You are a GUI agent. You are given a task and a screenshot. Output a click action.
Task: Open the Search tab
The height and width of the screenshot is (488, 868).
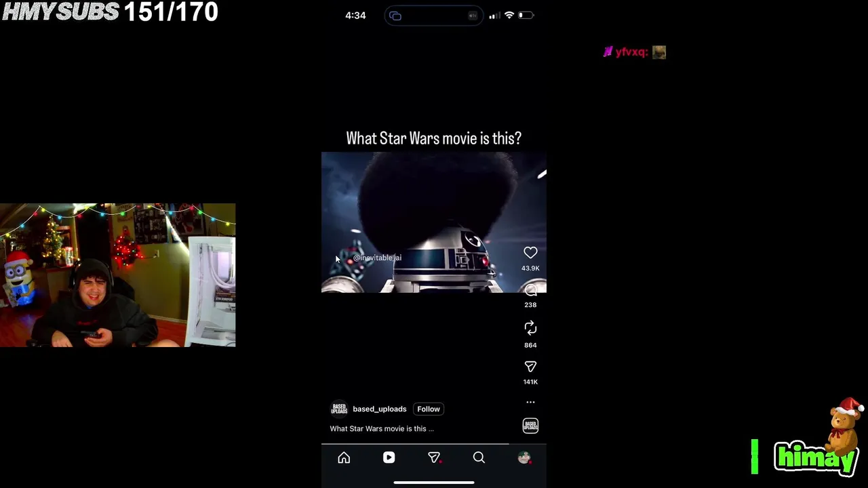pyautogui.click(x=479, y=457)
